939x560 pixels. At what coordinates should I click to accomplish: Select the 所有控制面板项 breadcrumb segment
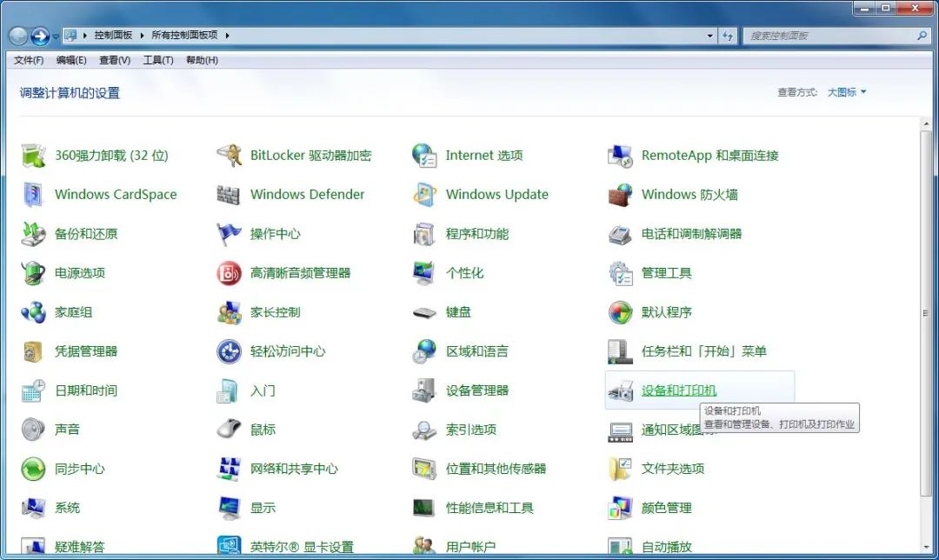[184, 36]
